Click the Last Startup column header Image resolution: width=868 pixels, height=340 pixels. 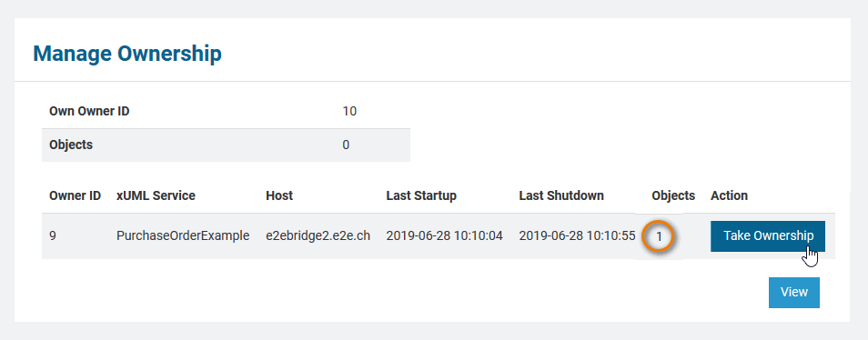pyautogui.click(x=421, y=195)
